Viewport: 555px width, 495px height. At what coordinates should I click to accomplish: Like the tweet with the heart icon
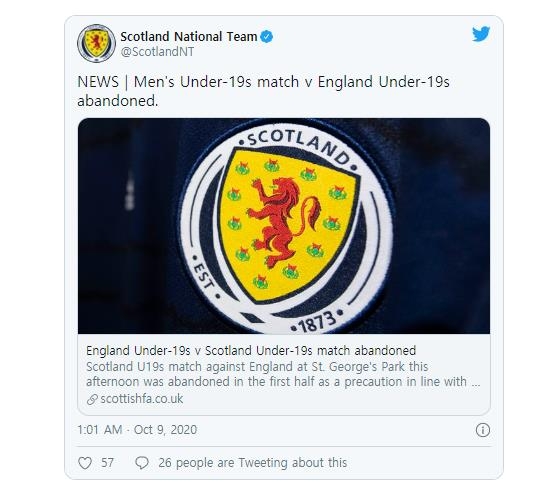pyautogui.click(x=85, y=463)
